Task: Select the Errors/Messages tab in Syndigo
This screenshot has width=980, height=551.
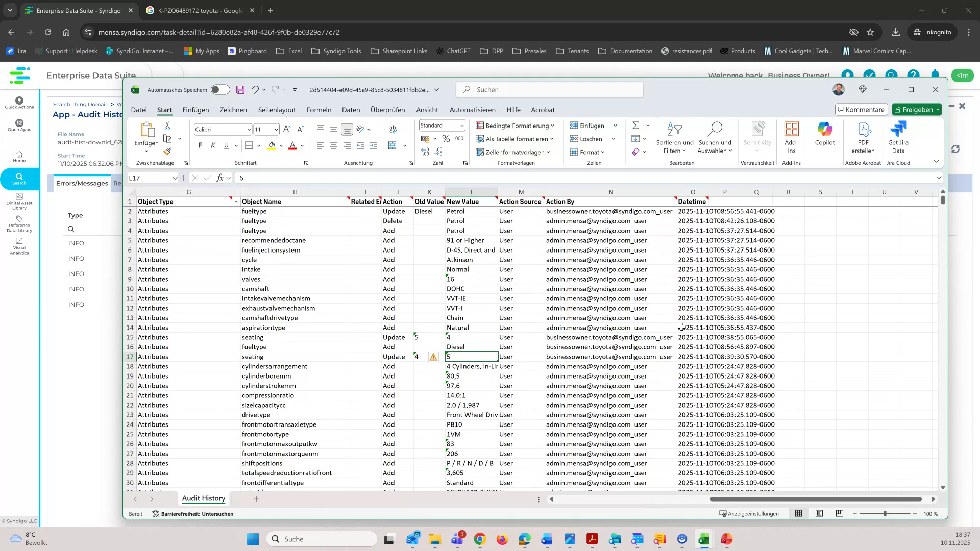Action: pos(82,183)
